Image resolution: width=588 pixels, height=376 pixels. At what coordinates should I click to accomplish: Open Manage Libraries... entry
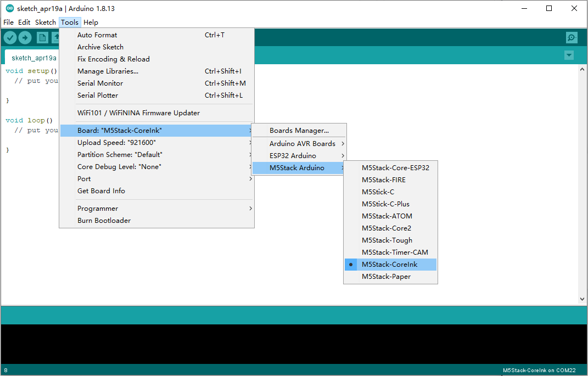tap(157, 71)
